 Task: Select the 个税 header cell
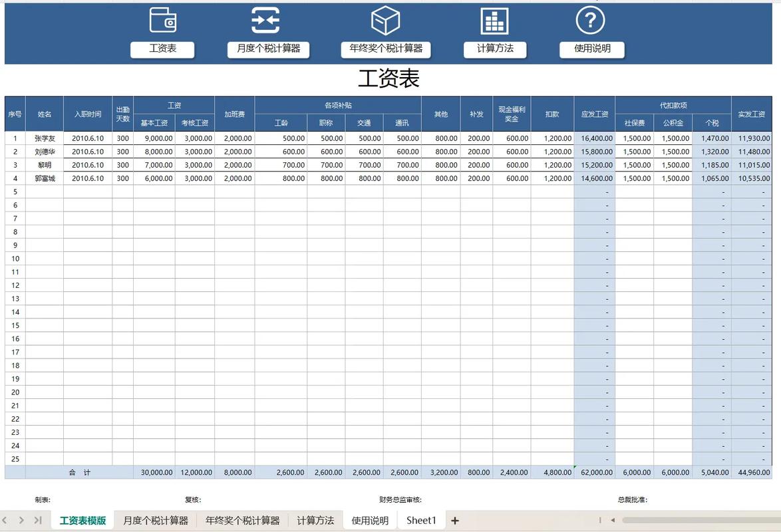(x=712, y=122)
